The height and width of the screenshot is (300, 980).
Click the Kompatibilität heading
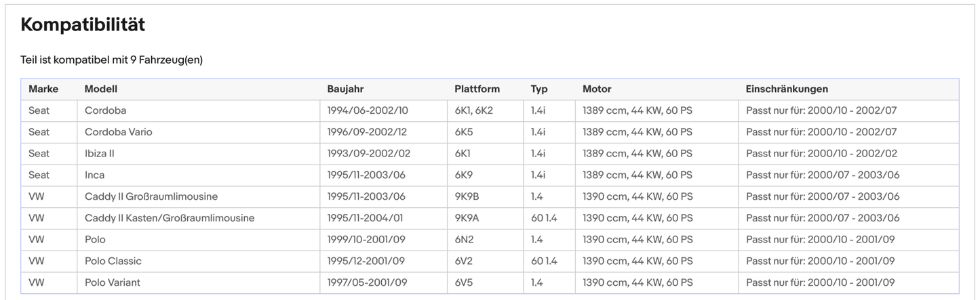click(x=83, y=25)
